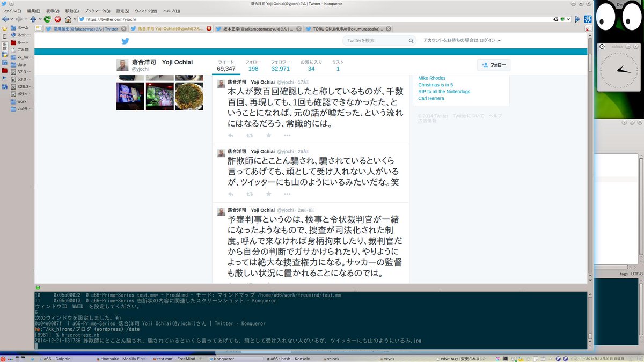
Task: Open more options on 詐欺師にとことん tweet
Action: coord(287,194)
